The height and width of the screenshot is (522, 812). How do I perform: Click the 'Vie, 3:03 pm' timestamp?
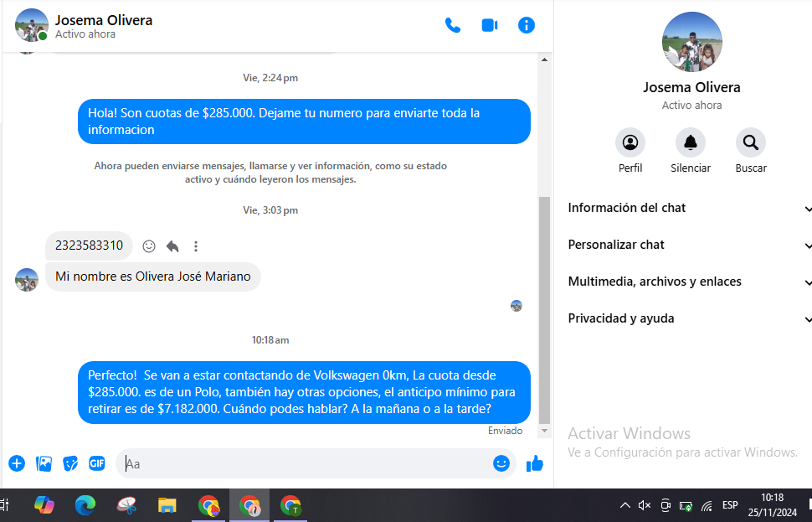tap(270, 210)
